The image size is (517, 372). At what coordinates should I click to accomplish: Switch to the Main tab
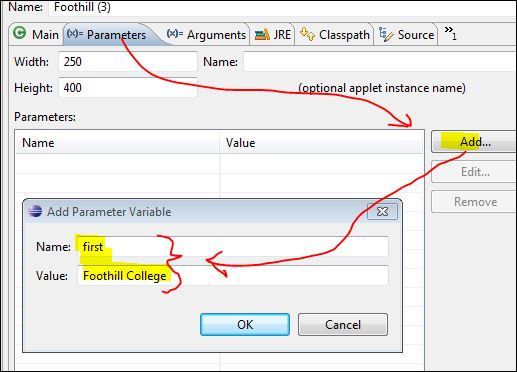pos(36,35)
